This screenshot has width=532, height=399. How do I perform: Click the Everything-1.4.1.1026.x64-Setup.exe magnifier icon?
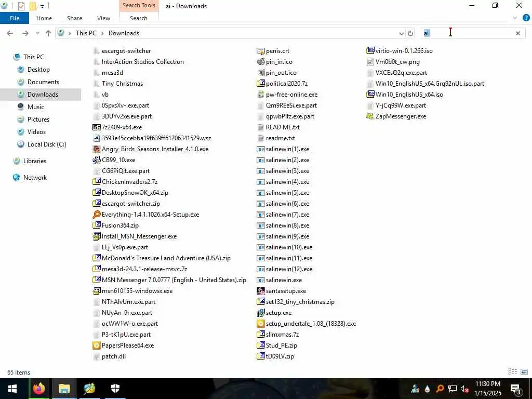(x=97, y=215)
